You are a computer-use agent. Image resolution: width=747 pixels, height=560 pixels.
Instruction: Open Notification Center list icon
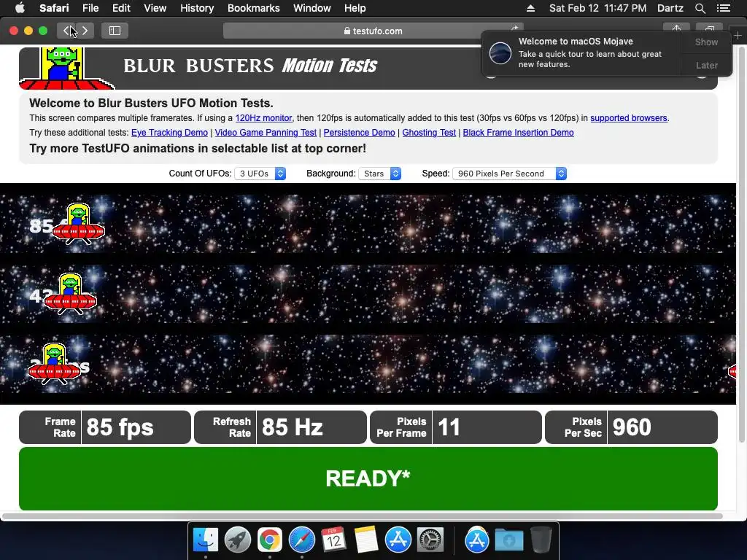723,8
